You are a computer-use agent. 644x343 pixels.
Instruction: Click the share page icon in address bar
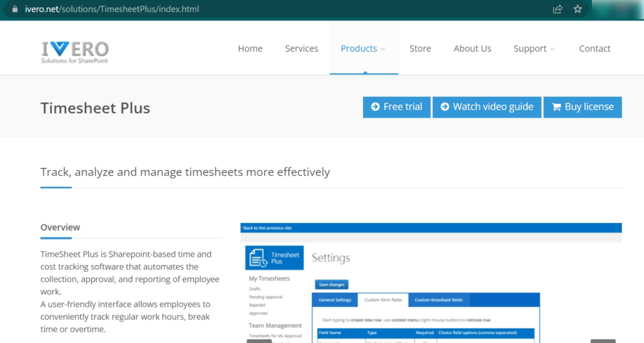557,9
